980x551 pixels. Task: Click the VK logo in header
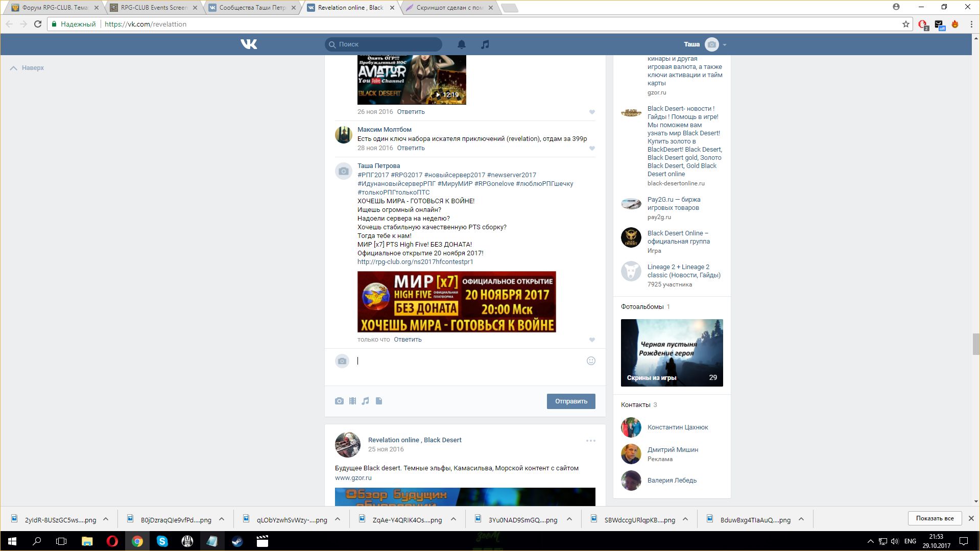pyautogui.click(x=249, y=44)
